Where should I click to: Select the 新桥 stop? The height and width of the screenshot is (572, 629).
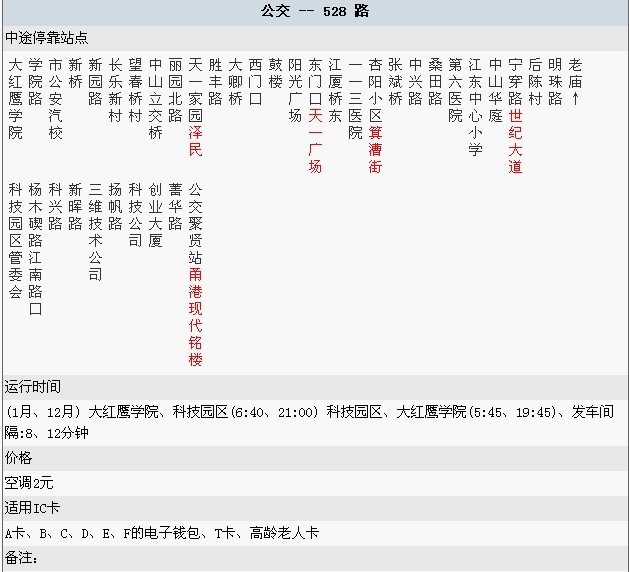[75, 73]
